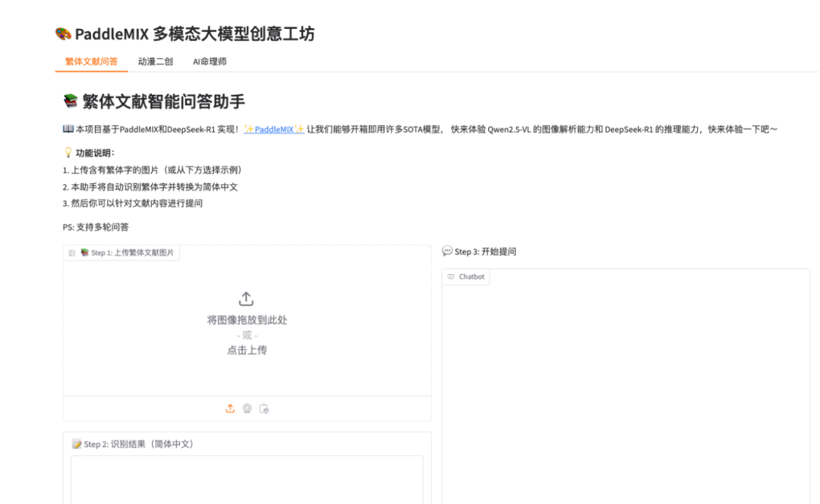Open the PaddleMIX hyperlink
820x504 pixels.
pos(274,129)
